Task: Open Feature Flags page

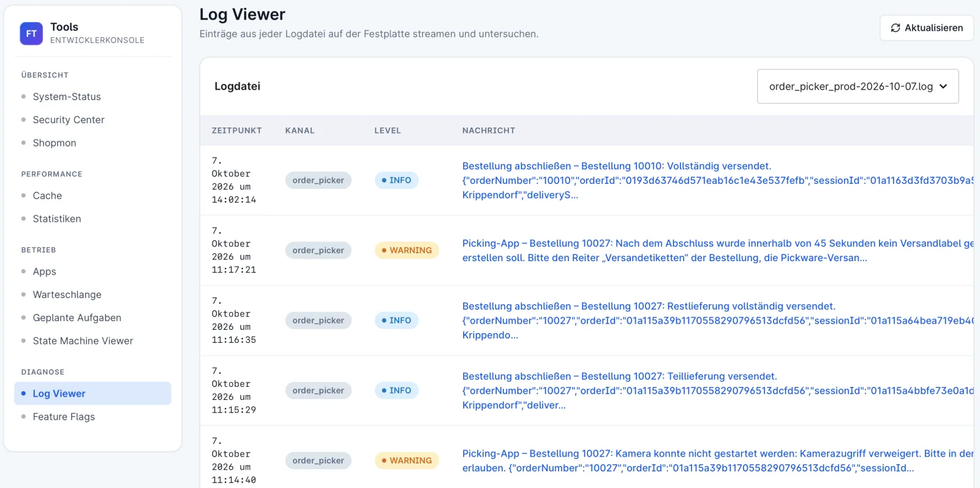Action: pos(64,417)
